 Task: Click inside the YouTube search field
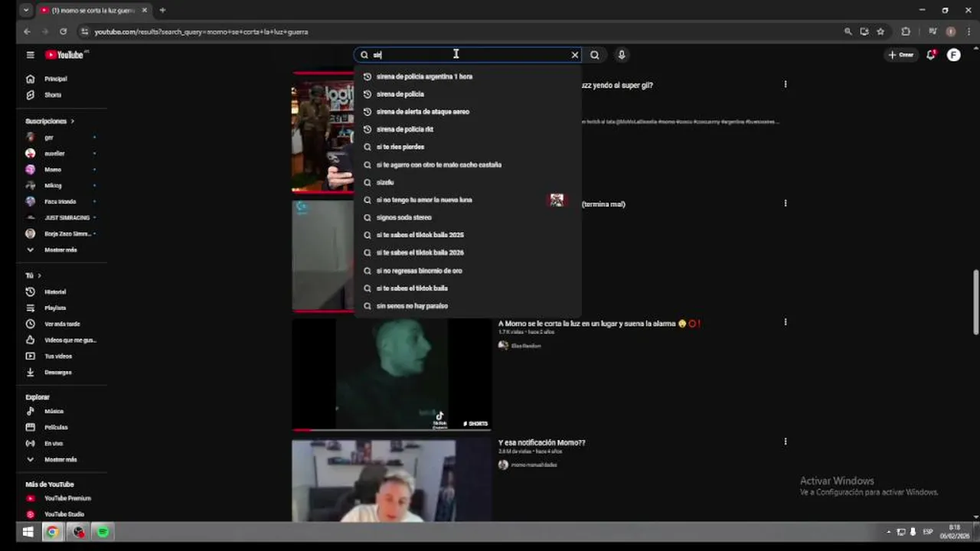[x=467, y=55]
